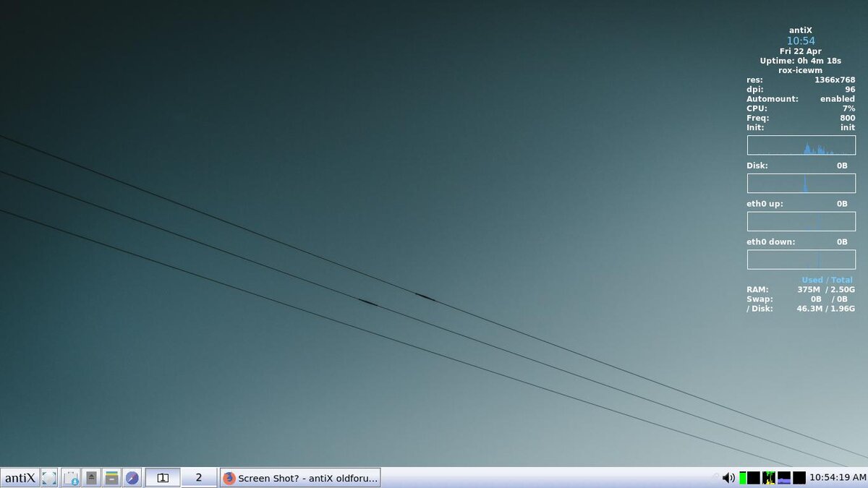The image size is (868, 488).
Task: Click the eject drive icon on the toolbar
Action: 91,477
